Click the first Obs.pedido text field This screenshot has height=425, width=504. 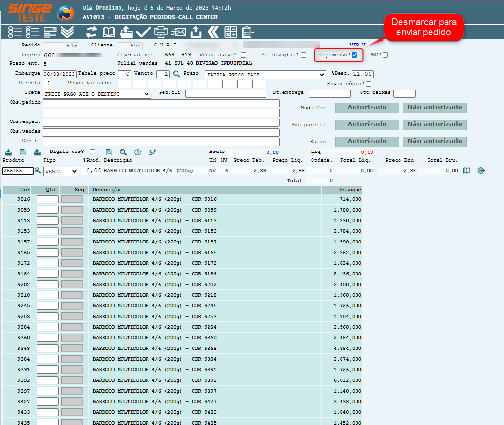tap(161, 103)
